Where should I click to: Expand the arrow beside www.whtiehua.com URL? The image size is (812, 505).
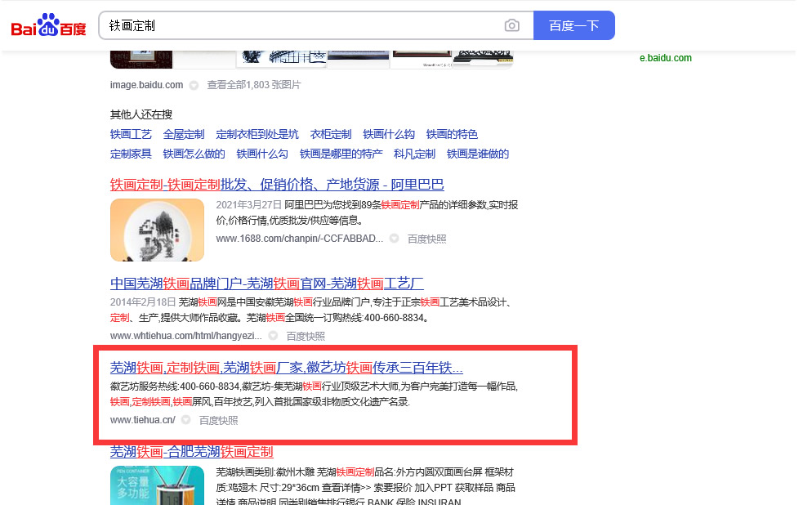coord(273,336)
